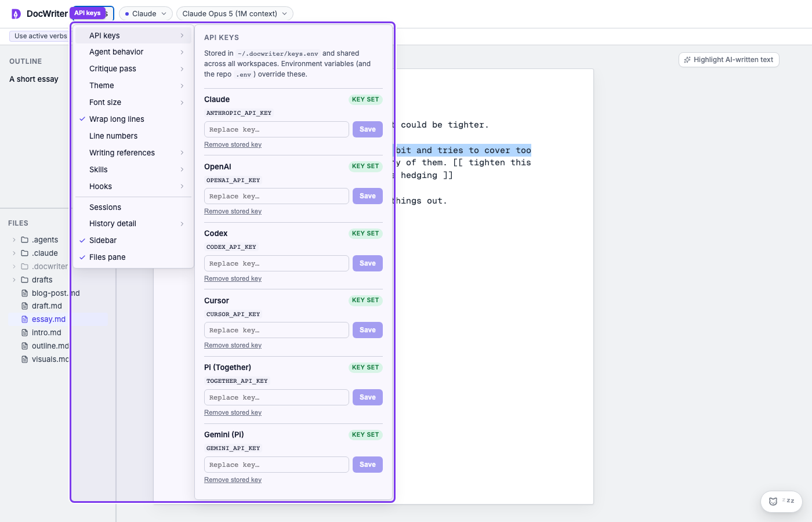This screenshot has height=522, width=812.
Task: Save the Codex API key
Action: tap(368, 263)
